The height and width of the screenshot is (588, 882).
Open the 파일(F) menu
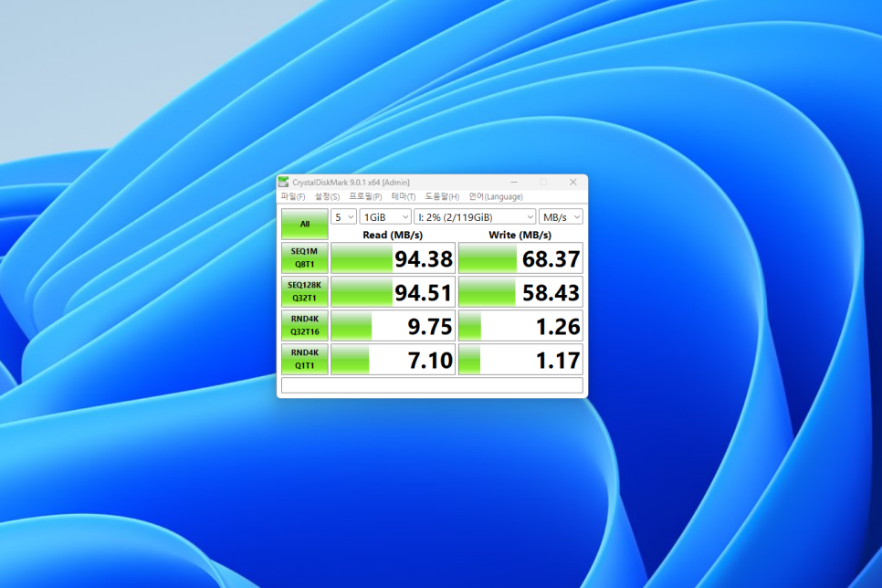(292, 196)
